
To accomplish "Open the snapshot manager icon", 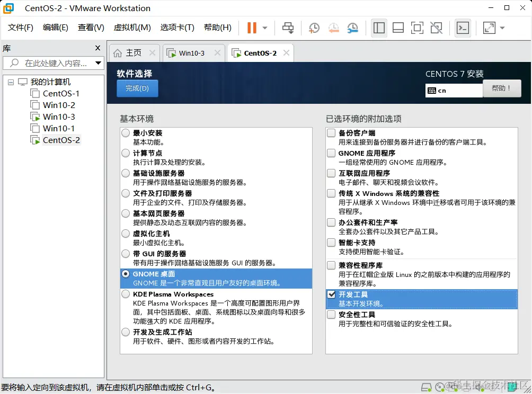I will click(x=353, y=28).
